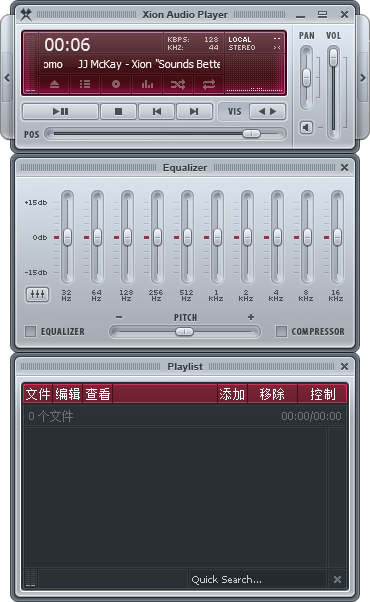Skip to the next track
370x602 pixels.
(194, 112)
